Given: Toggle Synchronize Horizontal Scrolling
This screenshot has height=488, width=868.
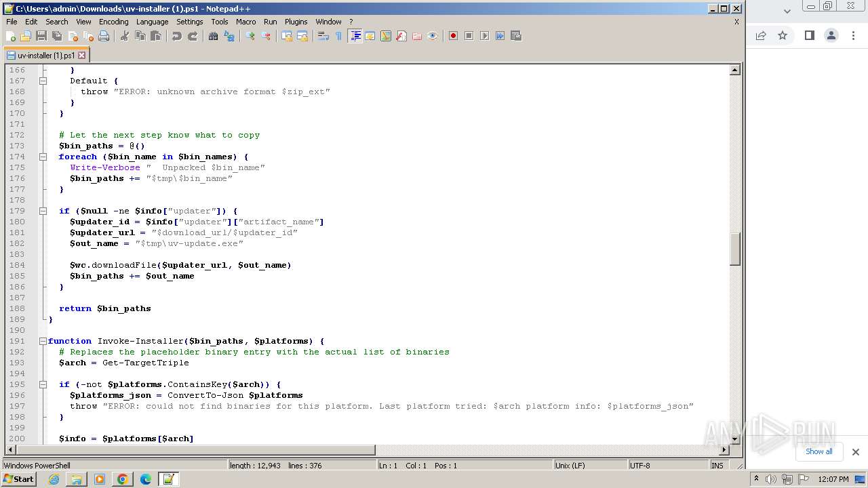Looking at the screenshot, I should [x=302, y=36].
